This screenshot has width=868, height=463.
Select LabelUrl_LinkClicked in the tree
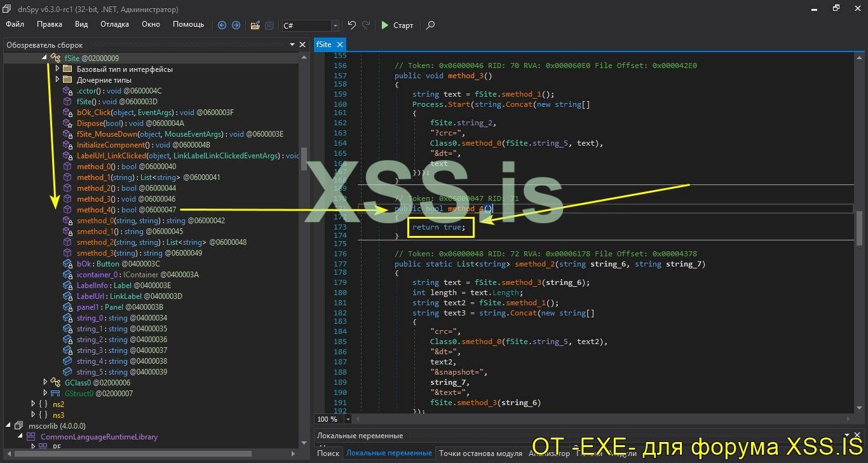coord(187,156)
